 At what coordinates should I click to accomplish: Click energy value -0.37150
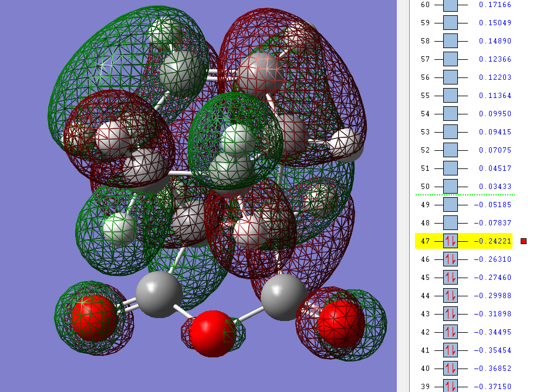point(492,387)
